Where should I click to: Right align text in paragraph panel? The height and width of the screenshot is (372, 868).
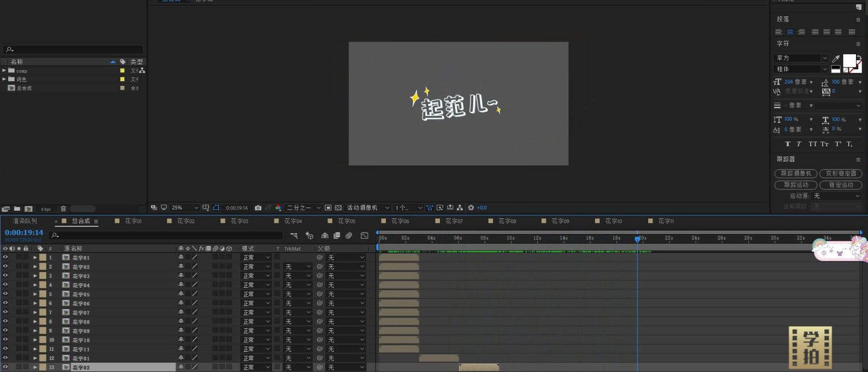coord(801,32)
